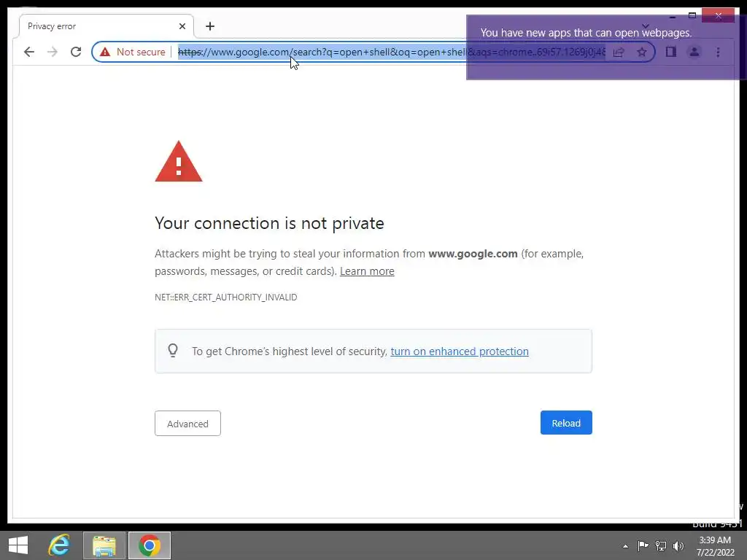Click the new apps notification banner
The width and height of the screenshot is (747, 560).
click(606, 47)
